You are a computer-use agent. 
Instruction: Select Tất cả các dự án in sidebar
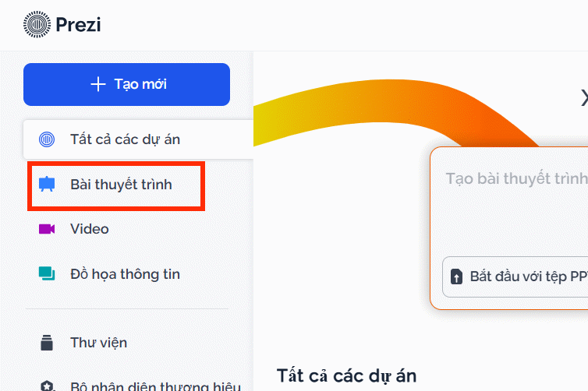click(x=125, y=140)
